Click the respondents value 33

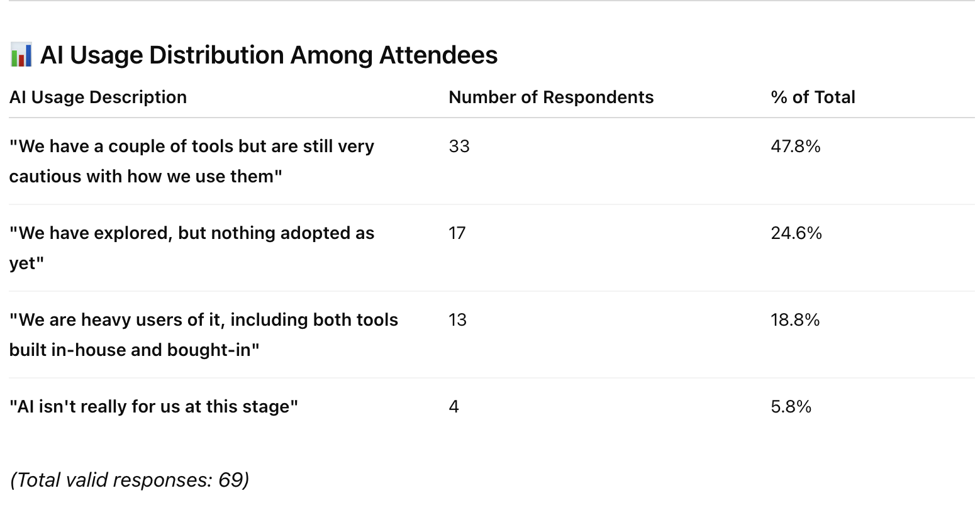click(x=459, y=147)
